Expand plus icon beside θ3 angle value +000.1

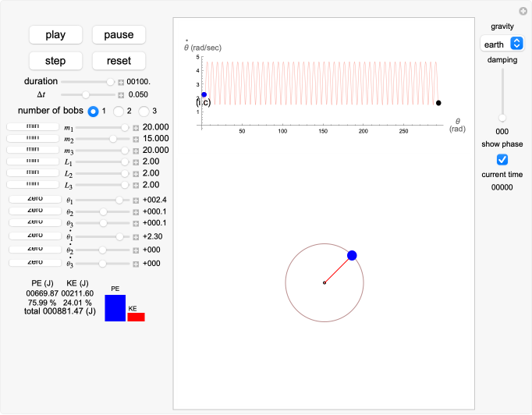136,224
